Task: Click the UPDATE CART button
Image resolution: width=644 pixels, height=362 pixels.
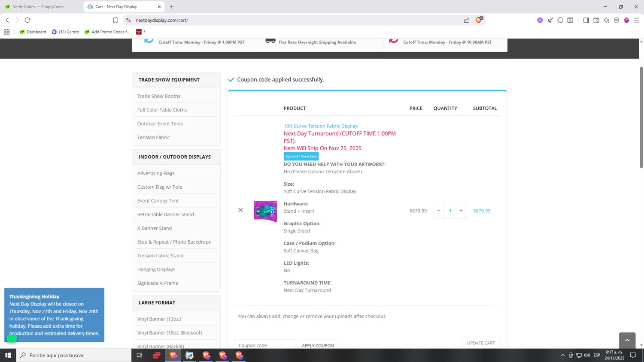Action: [x=481, y=343]
